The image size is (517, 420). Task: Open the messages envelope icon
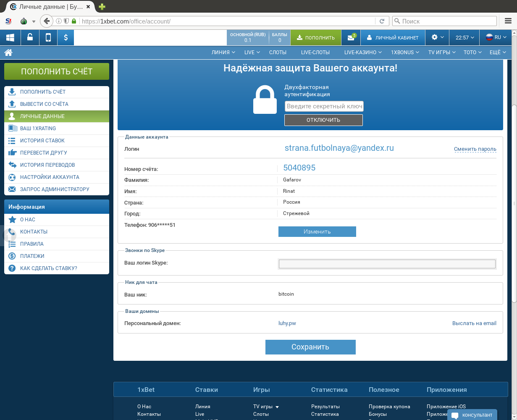point(351,37)
